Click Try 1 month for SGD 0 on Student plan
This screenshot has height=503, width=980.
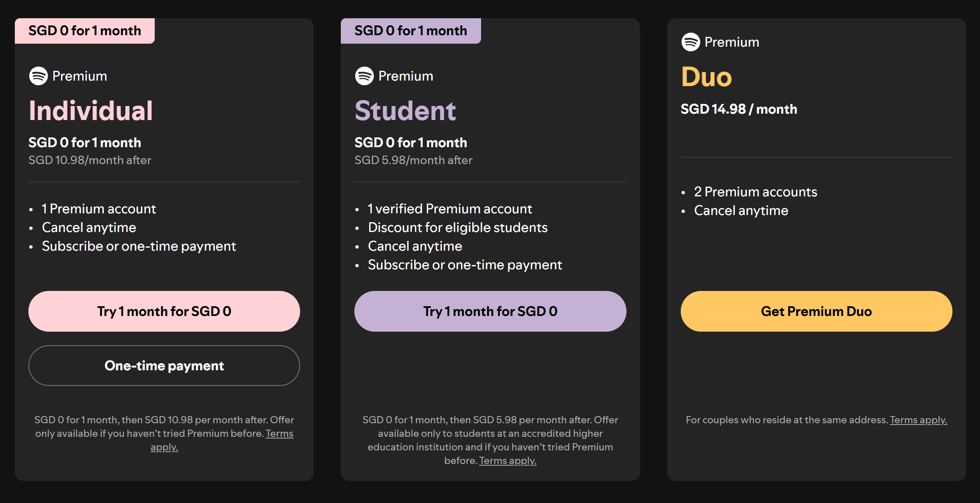490,311
